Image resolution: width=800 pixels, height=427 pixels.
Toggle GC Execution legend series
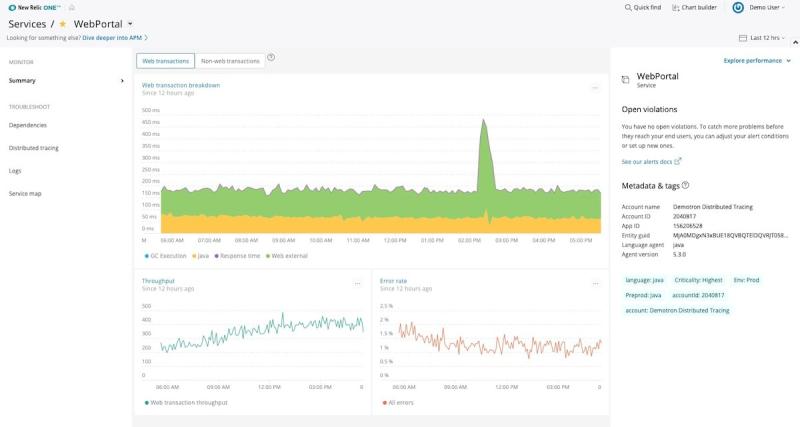pyautogui.click(x=166, y=256)
